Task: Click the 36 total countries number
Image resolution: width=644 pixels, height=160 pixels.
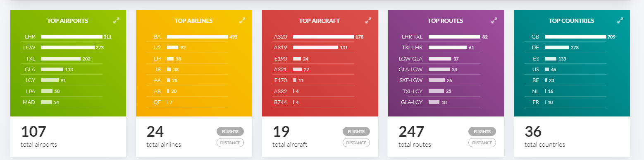Action: click(533, 131)
